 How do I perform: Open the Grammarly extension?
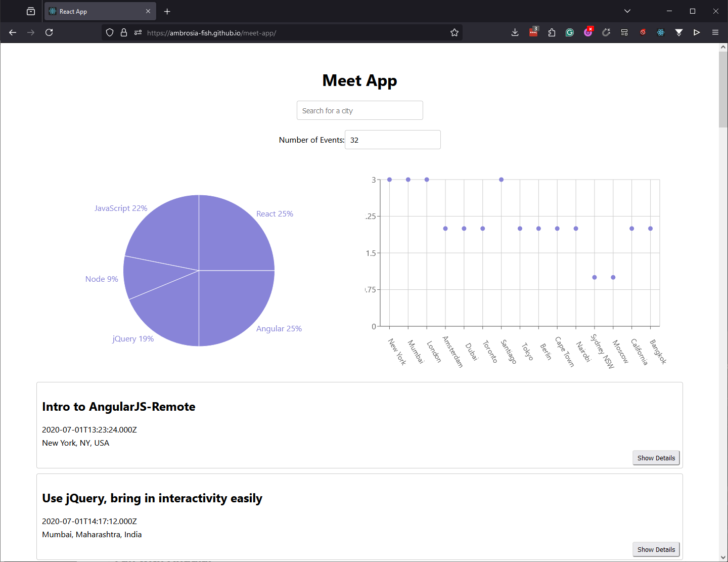click(x=570, y=32)
